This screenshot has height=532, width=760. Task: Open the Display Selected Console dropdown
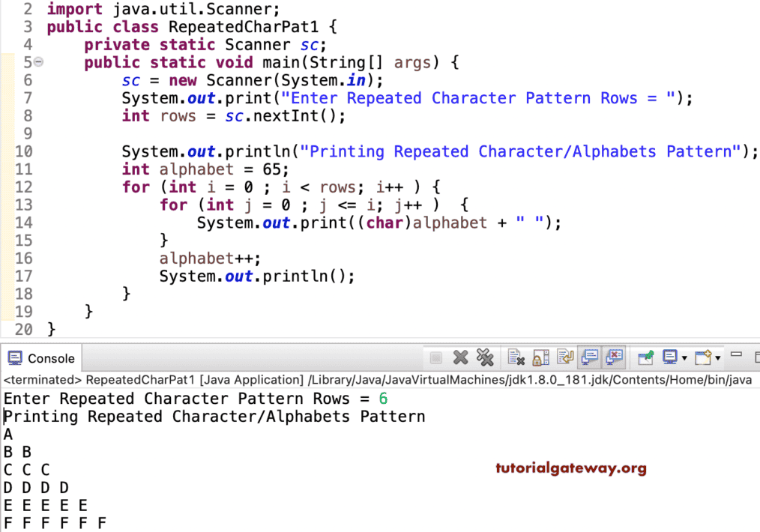[684, 357]
